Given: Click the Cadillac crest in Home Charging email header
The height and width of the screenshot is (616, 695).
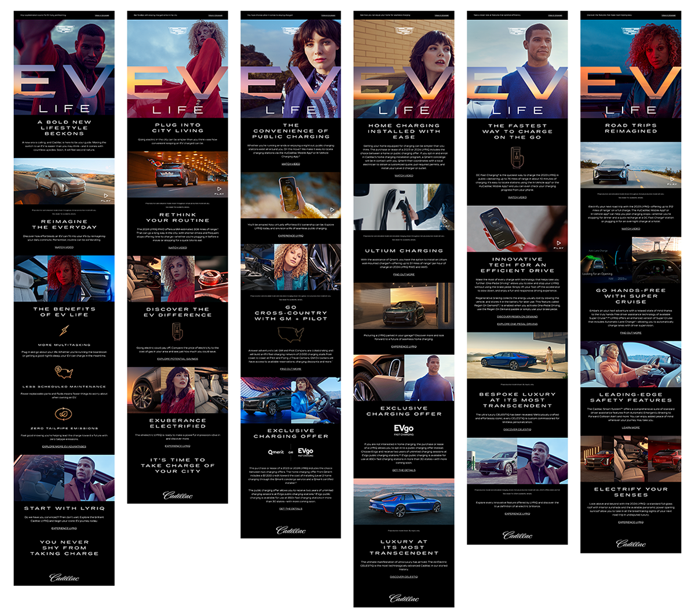Looking at the screenshot, I should (404, 30).
